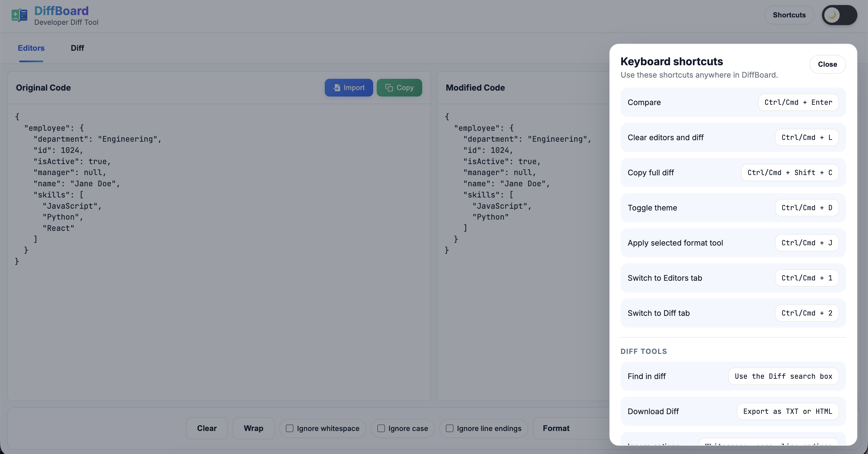Enable Ignore case checkbox

pos(381,428)
